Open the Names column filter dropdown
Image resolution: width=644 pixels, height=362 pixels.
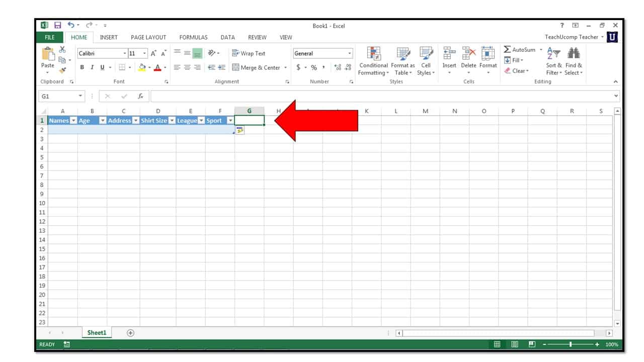pos(73,121)
